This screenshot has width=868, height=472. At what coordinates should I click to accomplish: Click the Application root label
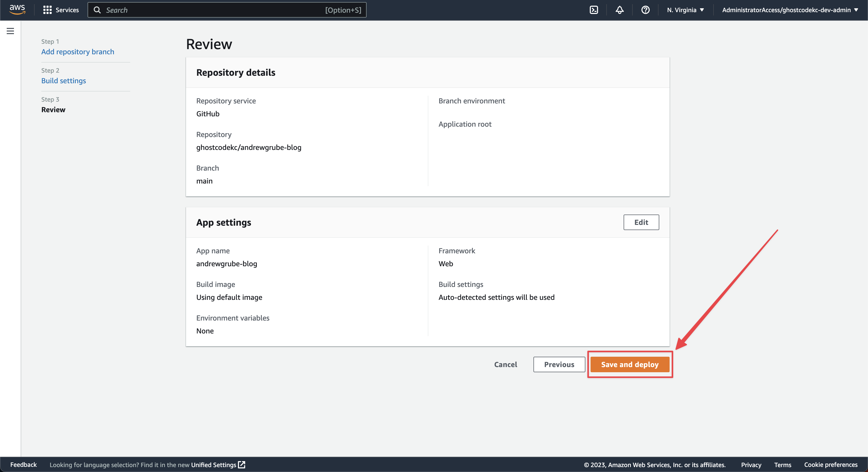click(x=465, y=124)
